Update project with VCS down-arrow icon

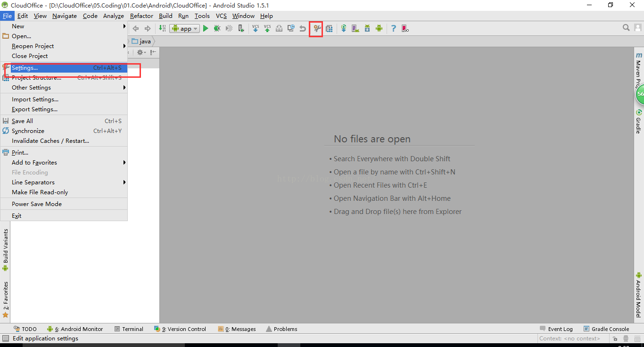click(256, 28)
